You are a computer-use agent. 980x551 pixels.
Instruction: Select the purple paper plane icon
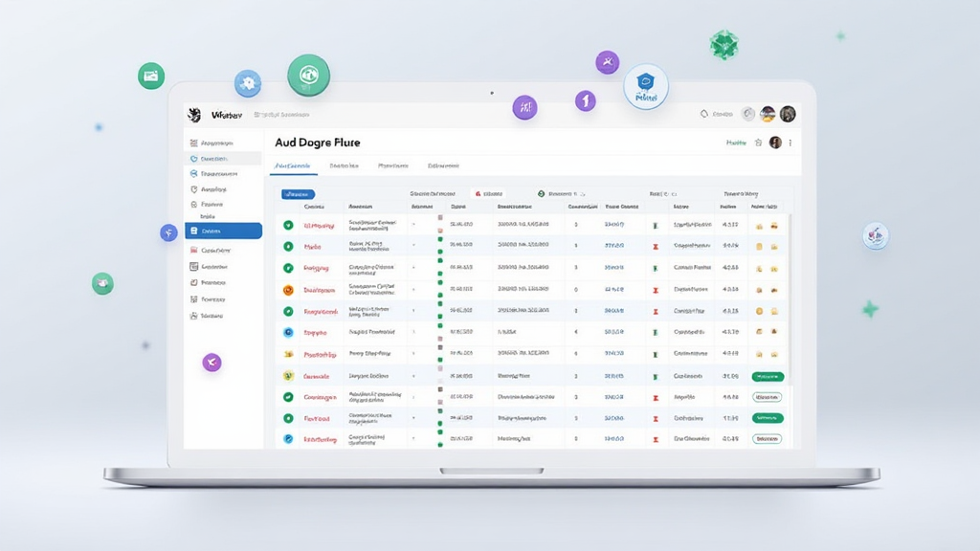(x=210, y=363)
